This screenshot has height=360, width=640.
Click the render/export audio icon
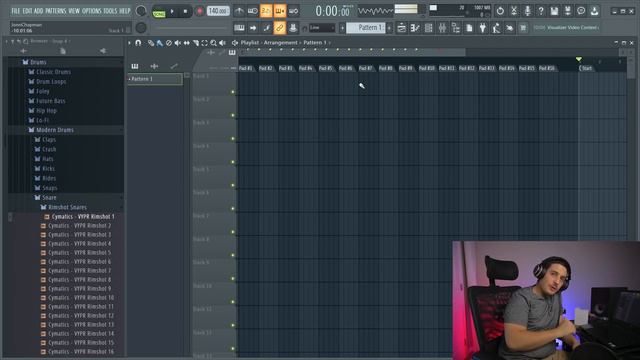[x=568, y=11]
